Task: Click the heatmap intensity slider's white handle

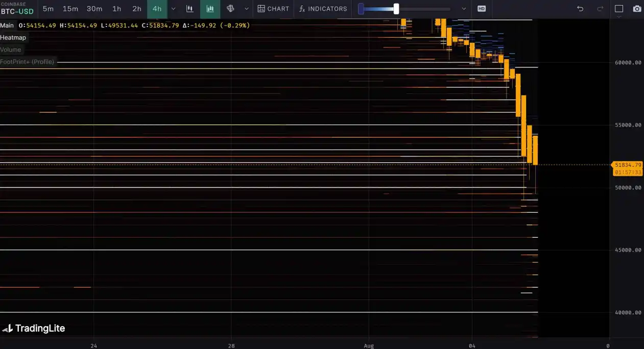Action: pos(396,9)
